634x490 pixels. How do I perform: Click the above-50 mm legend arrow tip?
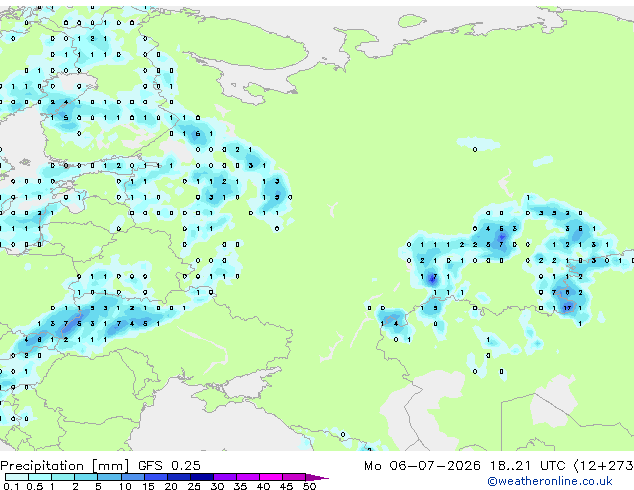pyautogui.click(x=317, y=477)
